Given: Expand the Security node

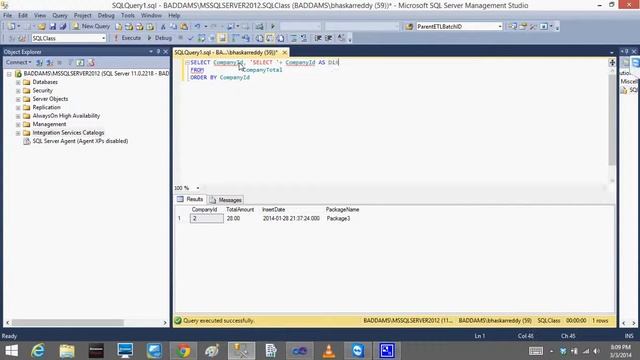Looking at the screenshot, I should 18,91.
